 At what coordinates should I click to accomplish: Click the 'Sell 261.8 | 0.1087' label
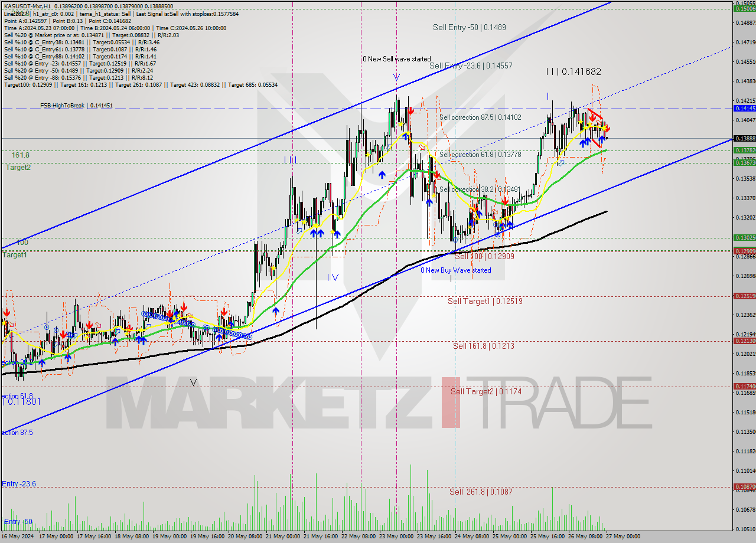coord(481,492)
